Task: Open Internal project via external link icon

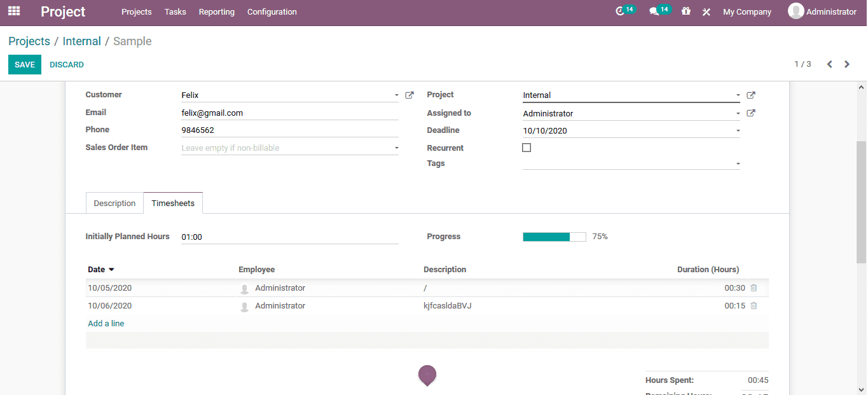Action: (x=750, y=94)
